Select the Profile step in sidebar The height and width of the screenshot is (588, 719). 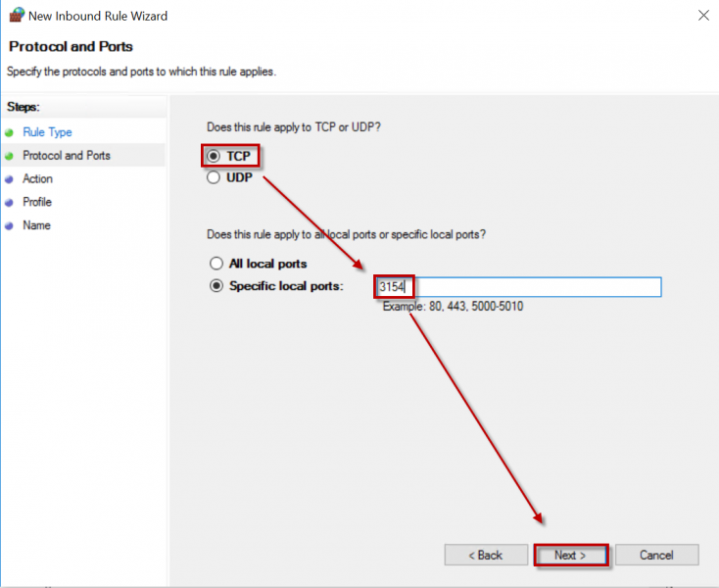coord(37,203)
